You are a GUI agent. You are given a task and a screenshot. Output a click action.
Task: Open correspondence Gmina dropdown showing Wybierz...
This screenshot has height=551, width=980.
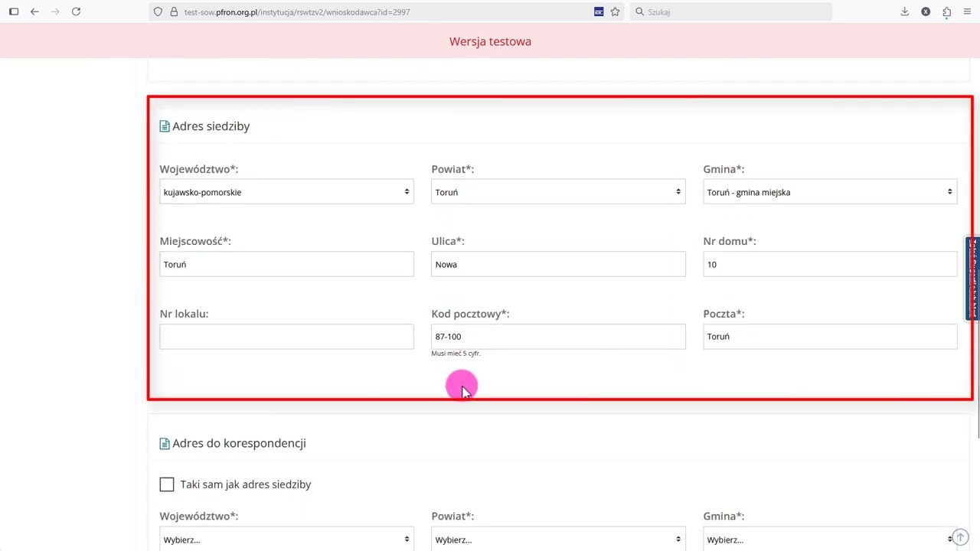coord(830,539)
